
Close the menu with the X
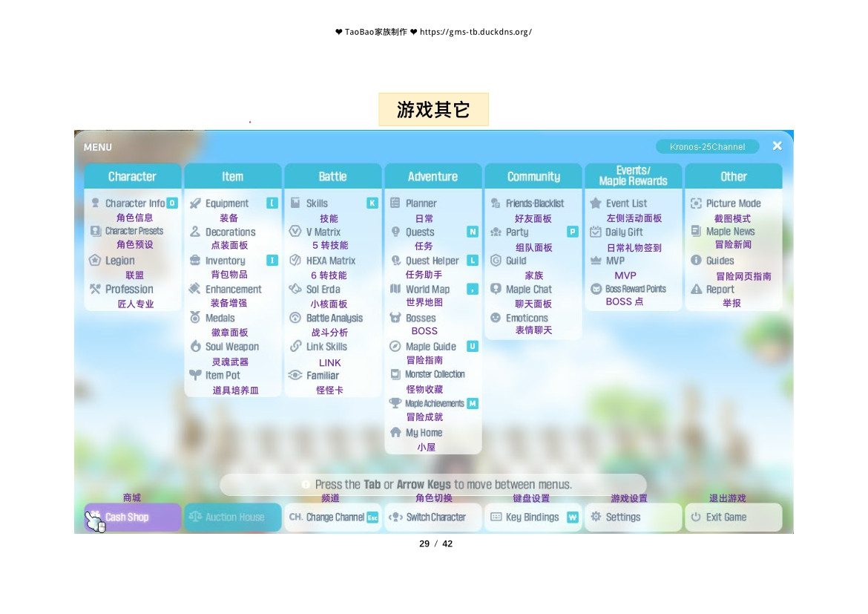(x=777, y=146)
